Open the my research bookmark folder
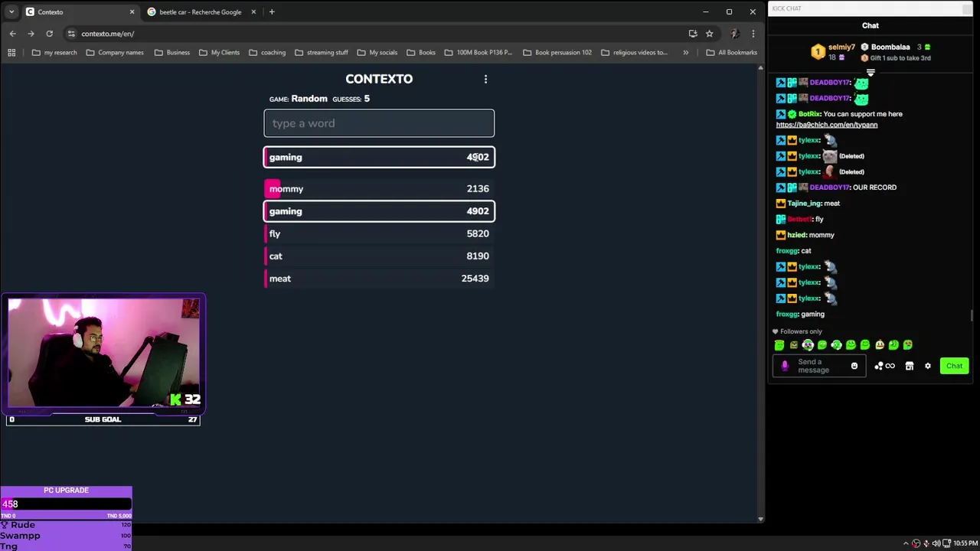 54,52
